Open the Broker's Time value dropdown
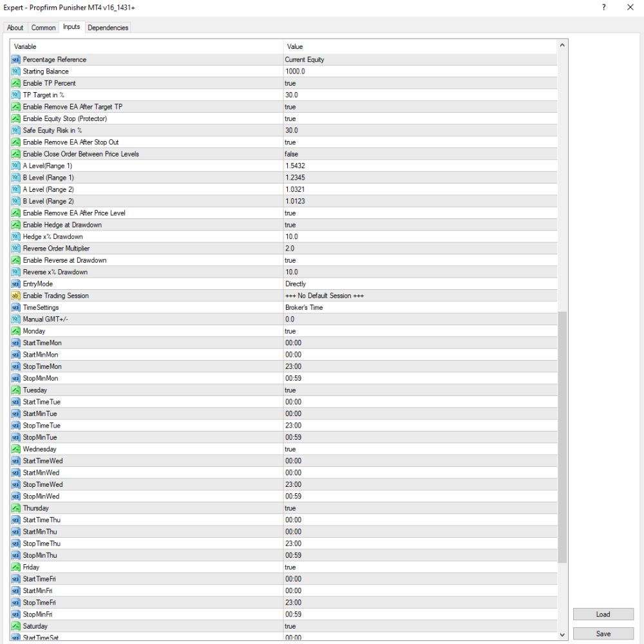Screen dimensions: 644x644 pyautogui.click(x=420, y=308)
